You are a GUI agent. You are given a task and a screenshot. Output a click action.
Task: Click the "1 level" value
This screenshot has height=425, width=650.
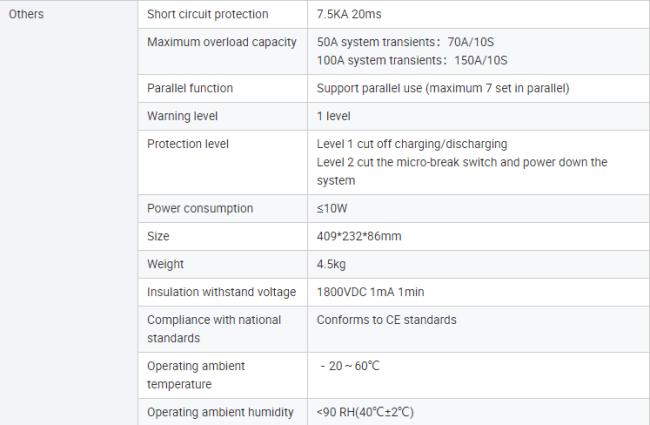tap(333, 116)
